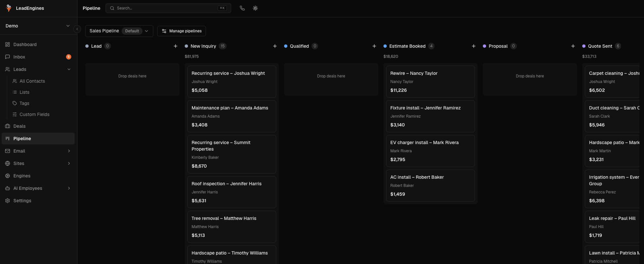The height and width of the screenshot is (264, 644).
Task: Add a deal to Qualified column
Action: click(374, 46)
